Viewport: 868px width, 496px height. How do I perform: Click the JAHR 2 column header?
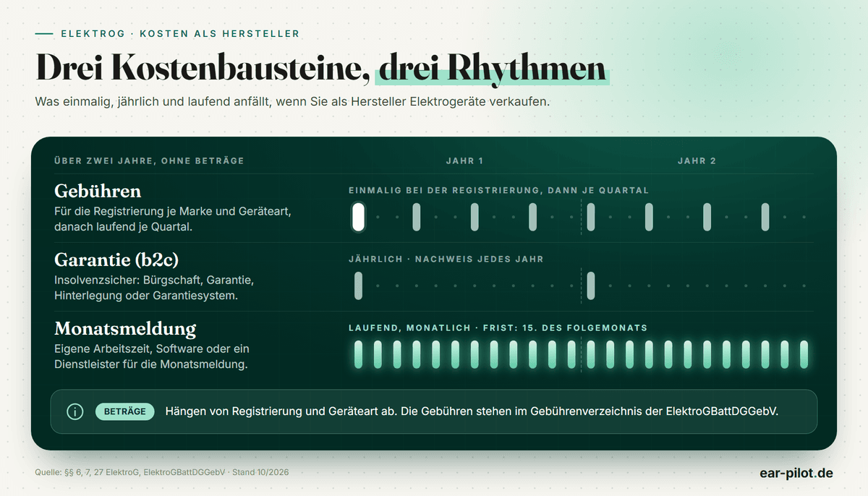(697, 161)
